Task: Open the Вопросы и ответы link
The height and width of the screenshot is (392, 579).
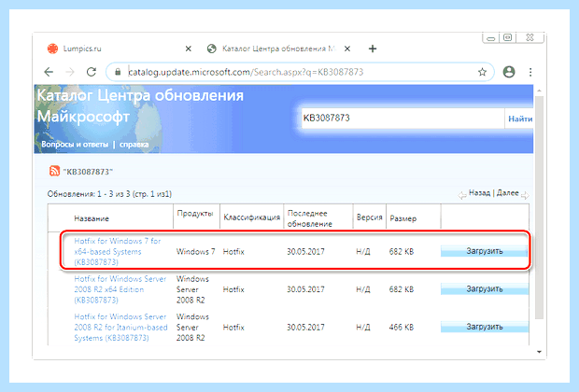Action: 75,145
